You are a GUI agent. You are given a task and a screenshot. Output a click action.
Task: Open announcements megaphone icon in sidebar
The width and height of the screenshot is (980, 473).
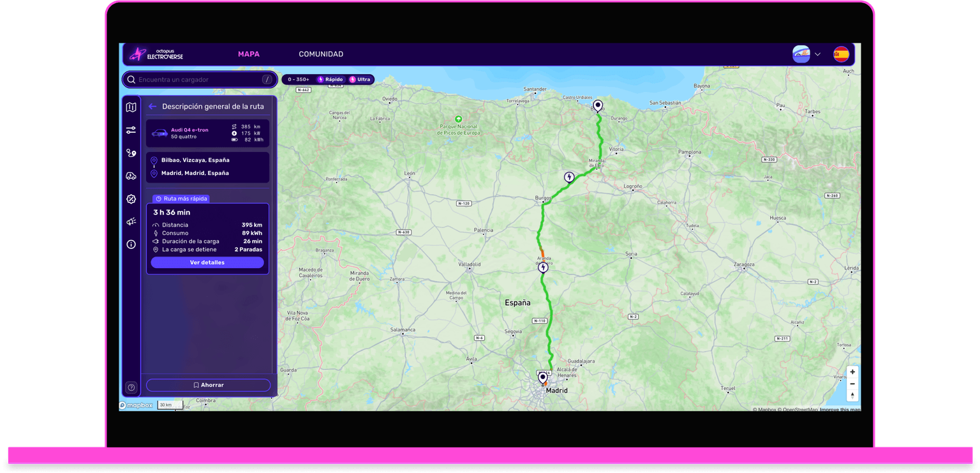[131, 221]
